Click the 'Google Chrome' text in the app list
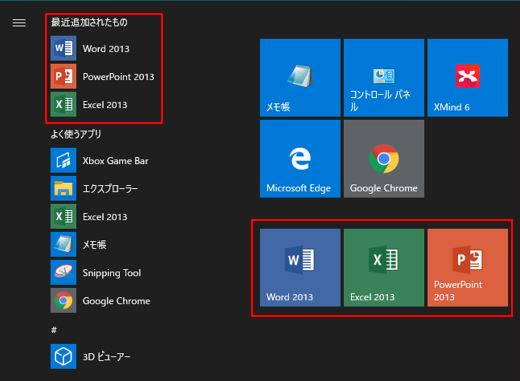The width and height of the screenshot is (520, 381). (116, 301)
